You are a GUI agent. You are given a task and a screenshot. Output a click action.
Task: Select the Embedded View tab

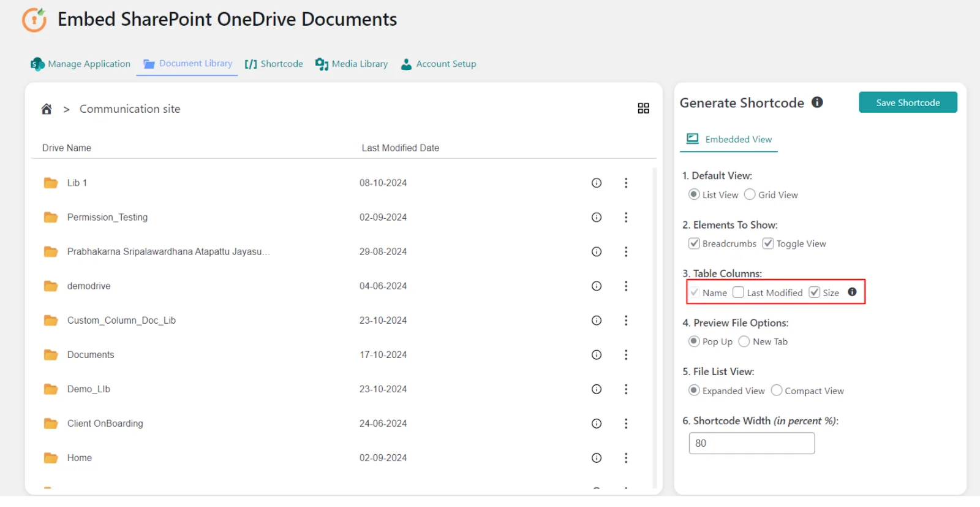729,139
